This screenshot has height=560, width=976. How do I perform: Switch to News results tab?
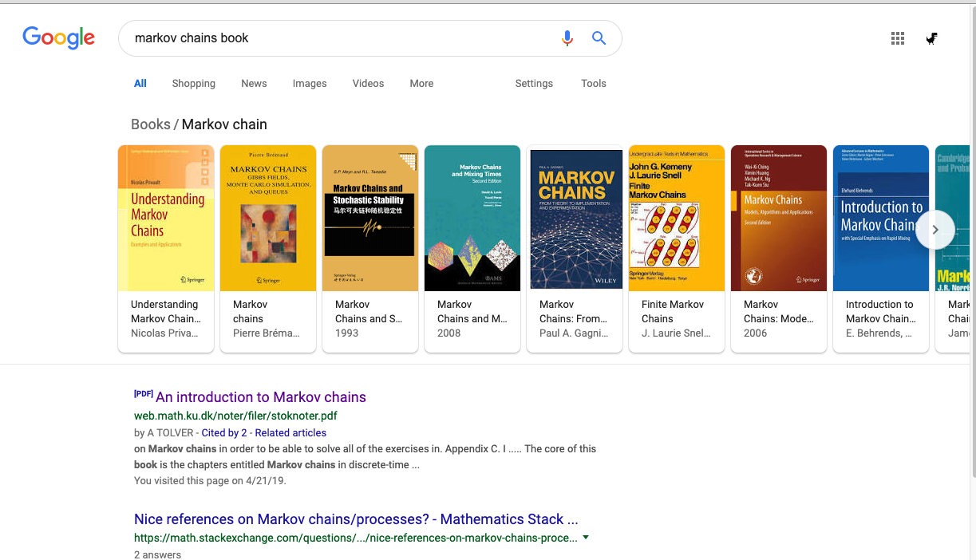254,83
